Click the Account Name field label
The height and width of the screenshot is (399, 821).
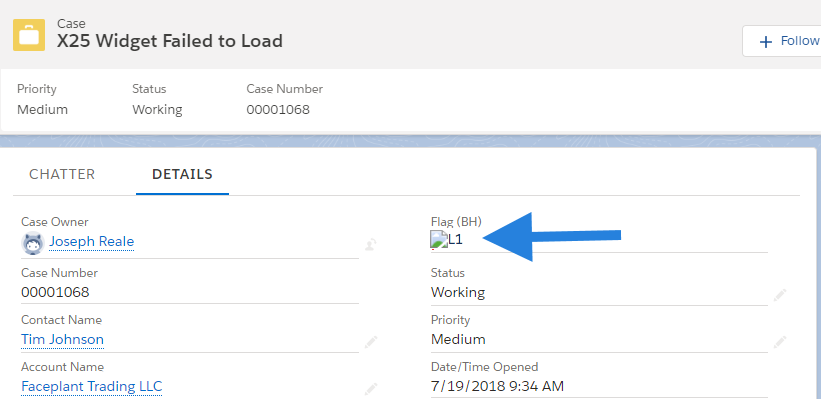click(62, 367)
